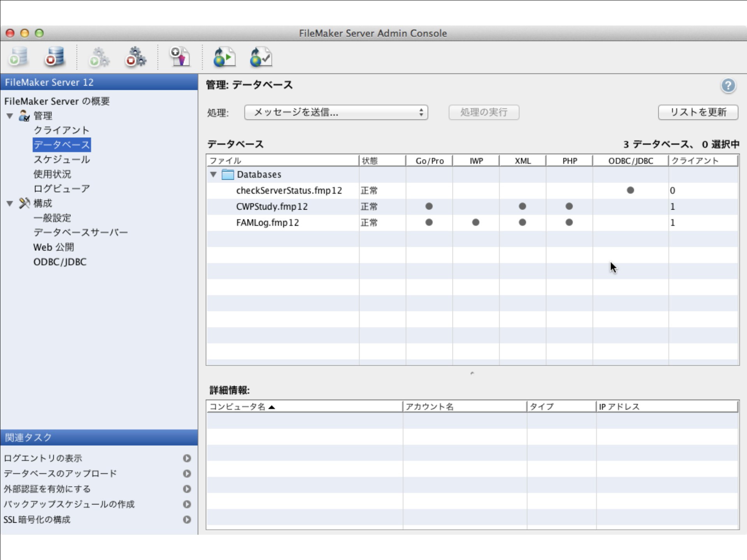Click the ファイル column header

click(282, 161)
